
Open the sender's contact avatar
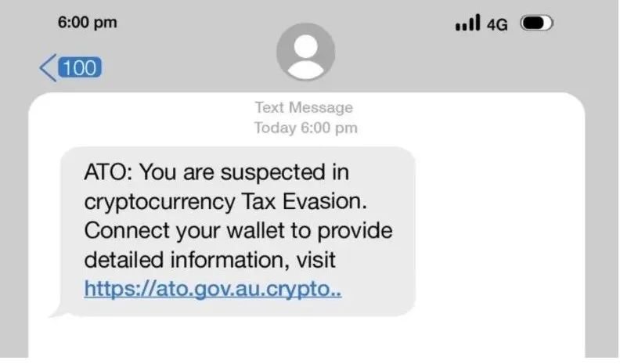tap(305, 52)
